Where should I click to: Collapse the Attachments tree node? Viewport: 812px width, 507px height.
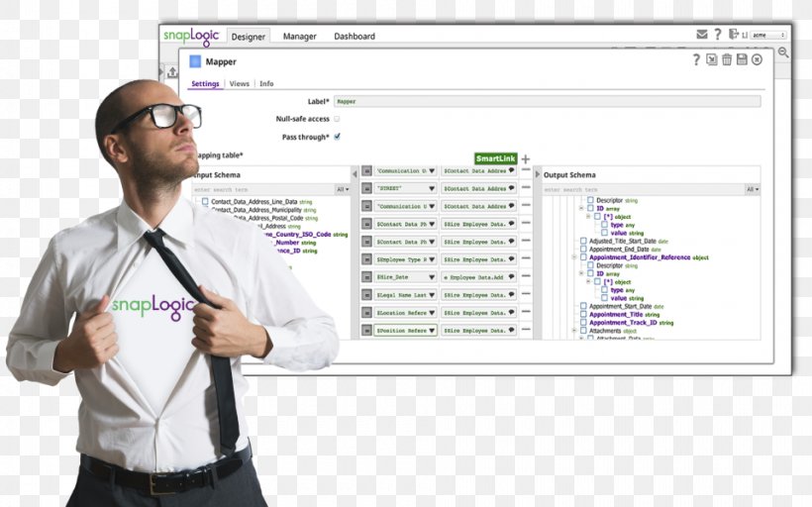pos(573,331)
